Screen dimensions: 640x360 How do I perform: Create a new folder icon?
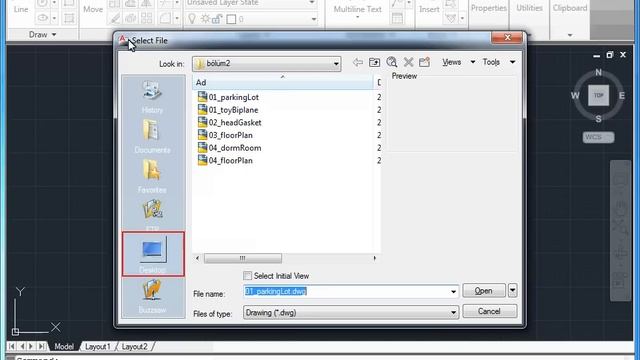[x=424, y=62]
